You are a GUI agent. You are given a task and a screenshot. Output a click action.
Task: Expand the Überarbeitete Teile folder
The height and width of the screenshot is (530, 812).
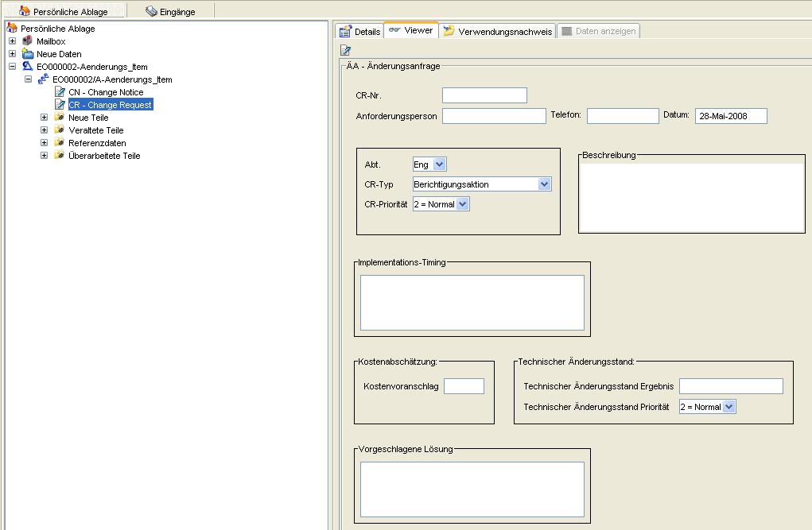coord(44,155)
